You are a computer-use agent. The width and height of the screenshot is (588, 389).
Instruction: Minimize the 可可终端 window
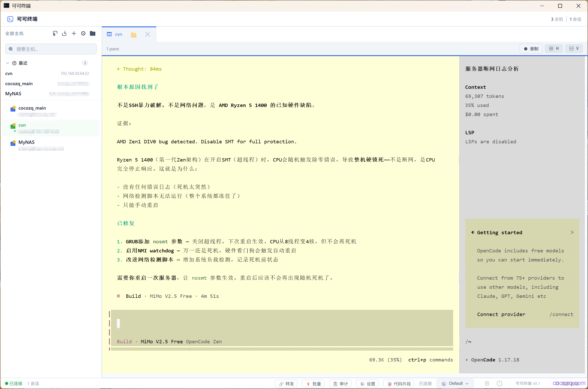pyautogui.click(x=542, y=6)
